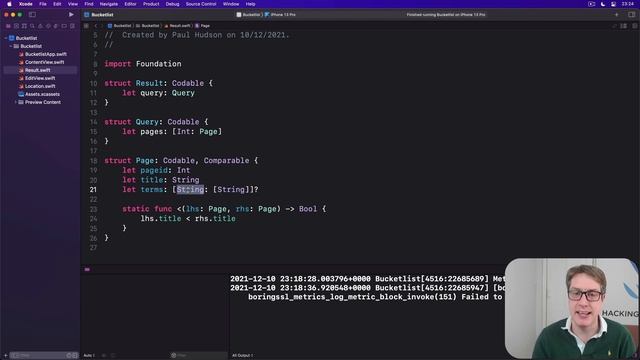The width and height of the screenshot is (640, 360).
Task: Click the highlighted String type on line 21
Action: 190,189
